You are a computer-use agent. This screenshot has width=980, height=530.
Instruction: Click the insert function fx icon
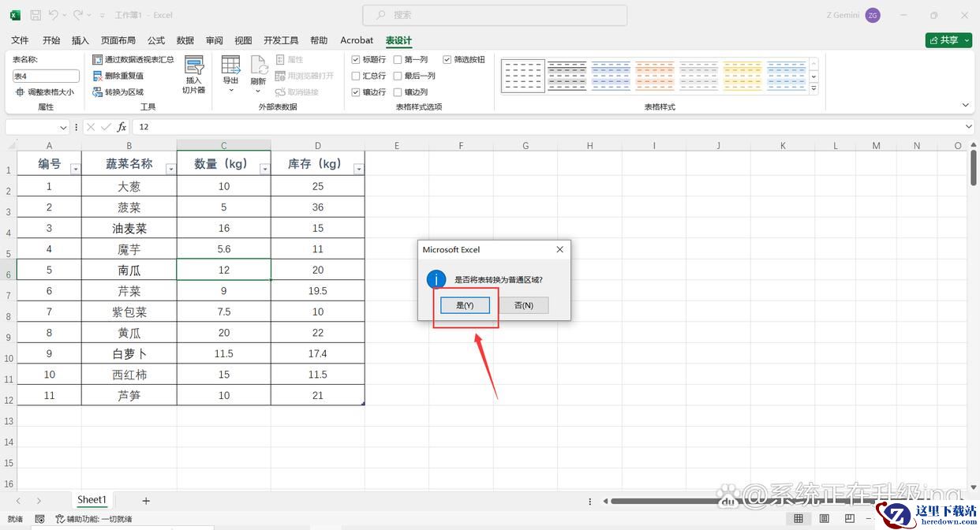coord(122,127)
